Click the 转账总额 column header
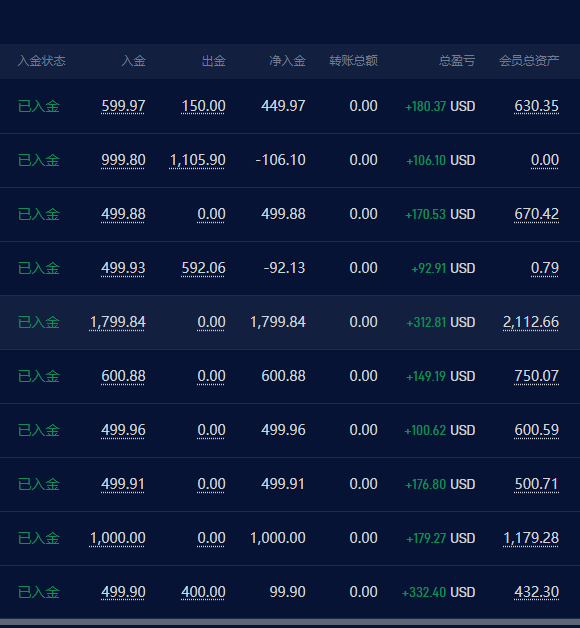The height and width of the screenshot is (628, 580). (x=354, y=61)
